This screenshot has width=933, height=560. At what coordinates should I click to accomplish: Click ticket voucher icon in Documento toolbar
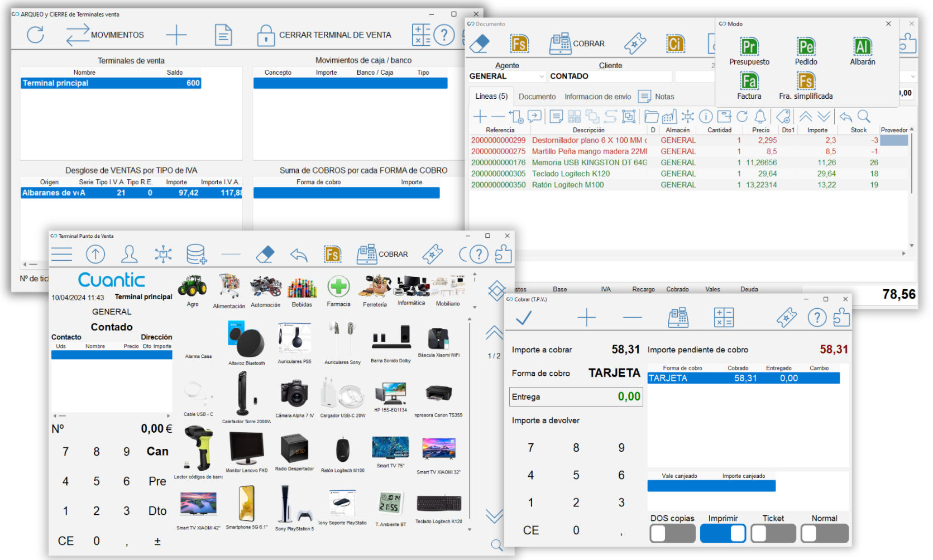tap(635, 44)
